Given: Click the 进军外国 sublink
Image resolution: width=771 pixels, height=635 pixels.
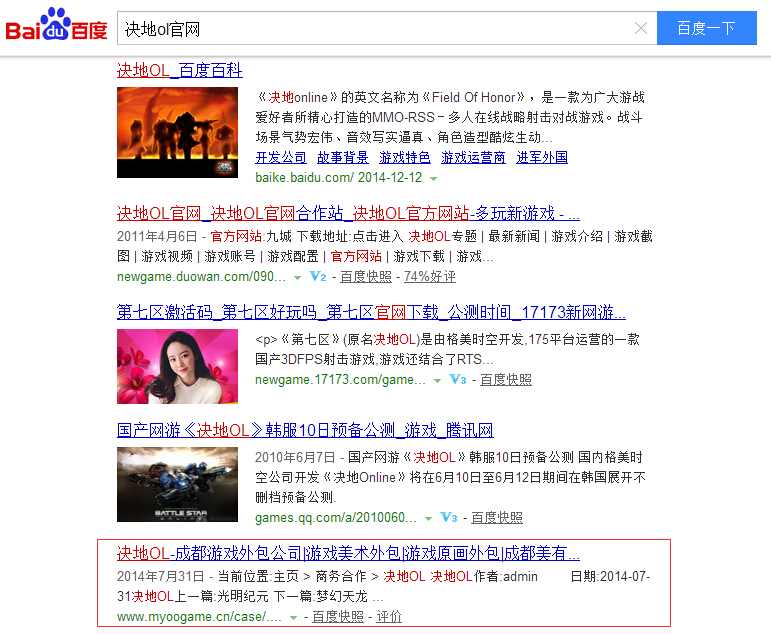Looking at the screenshot, I should pos(542,157).
